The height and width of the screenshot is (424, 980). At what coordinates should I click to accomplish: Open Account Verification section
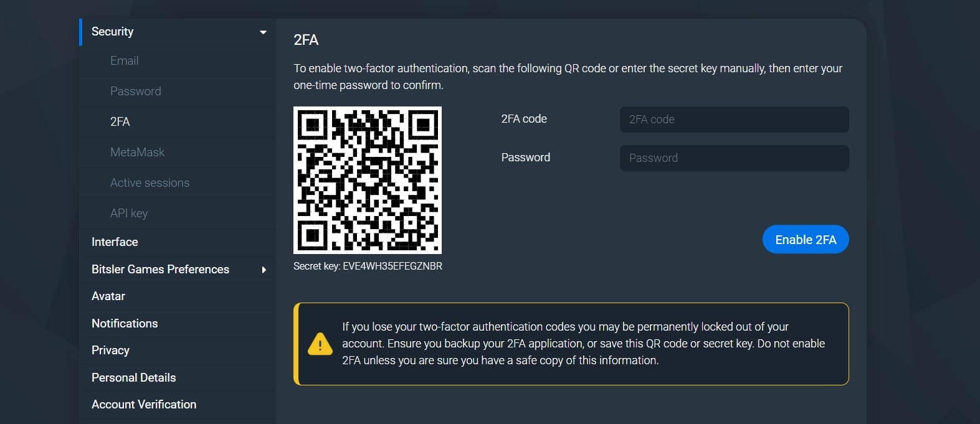click(x=144, y=404)
